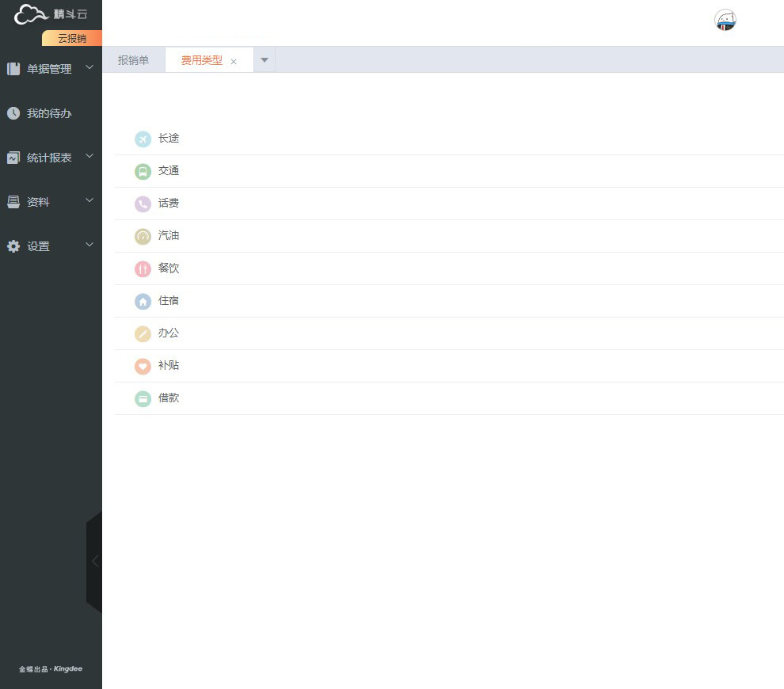The height and width of the screenshot is (689, 784).
Task: Select the 办公 expense type text
Action: tap(169, 333)
